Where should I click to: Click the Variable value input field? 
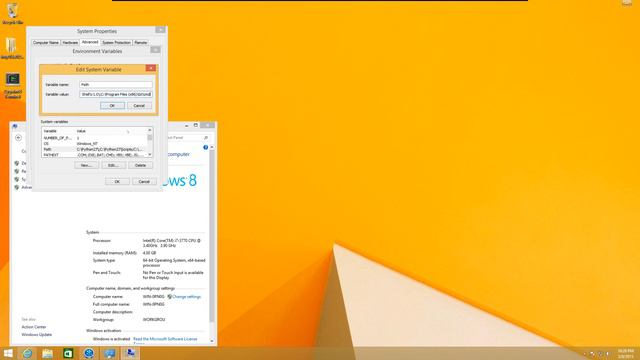(116, 94)
